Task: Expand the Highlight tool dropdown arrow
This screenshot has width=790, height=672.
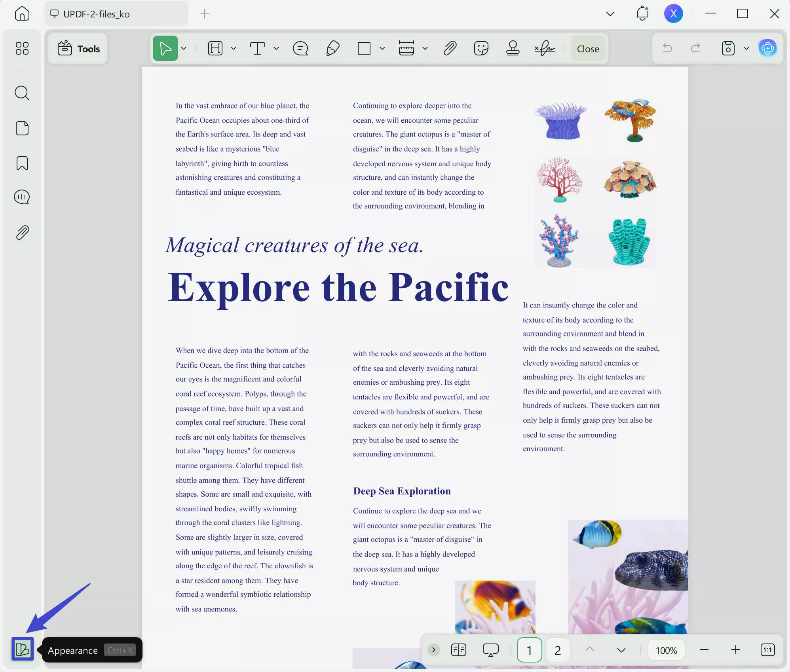Action: point(234,49)
